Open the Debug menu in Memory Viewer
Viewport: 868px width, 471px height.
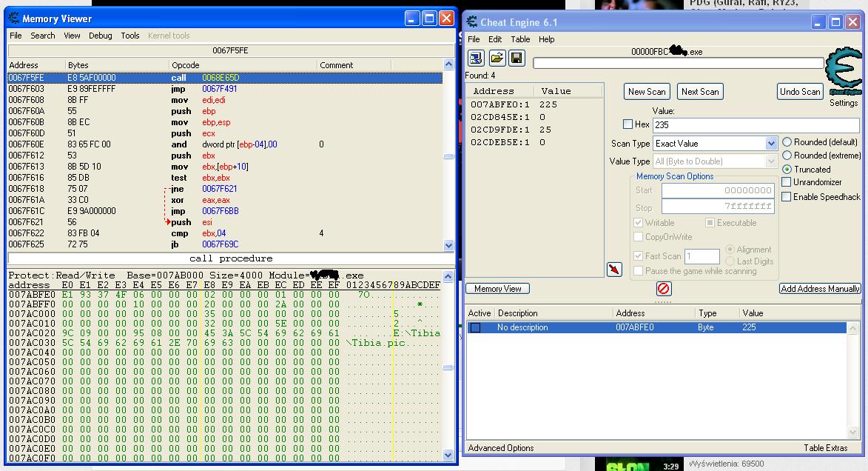tap(100, 36)
